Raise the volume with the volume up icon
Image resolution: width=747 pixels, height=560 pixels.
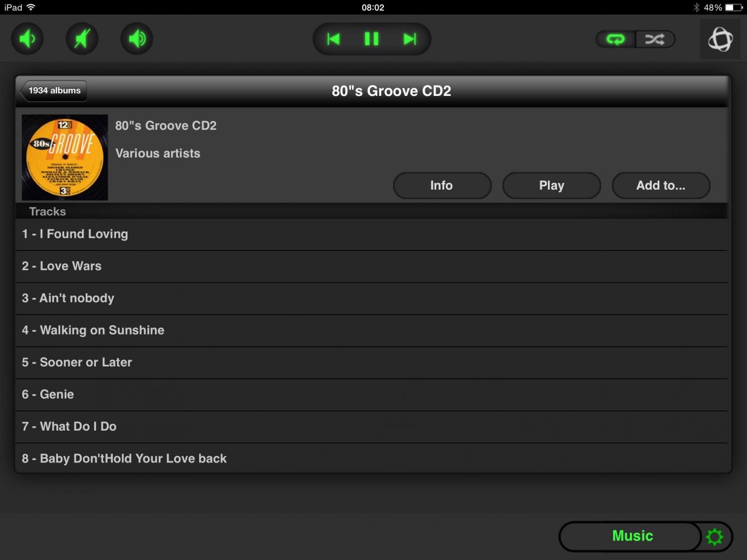pos(137,39)
